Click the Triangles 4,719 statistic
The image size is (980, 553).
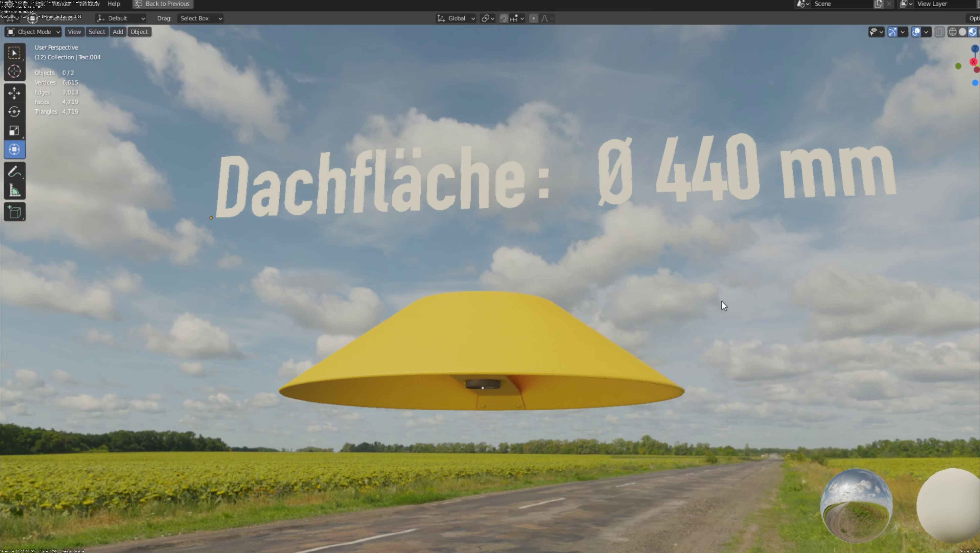coord(56,112)
